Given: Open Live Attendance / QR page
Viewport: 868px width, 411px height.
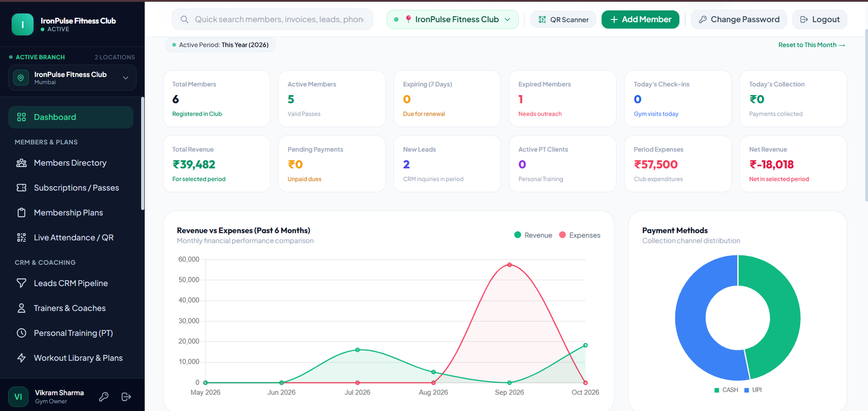Looking at the screenshot, I should [71, 238].
